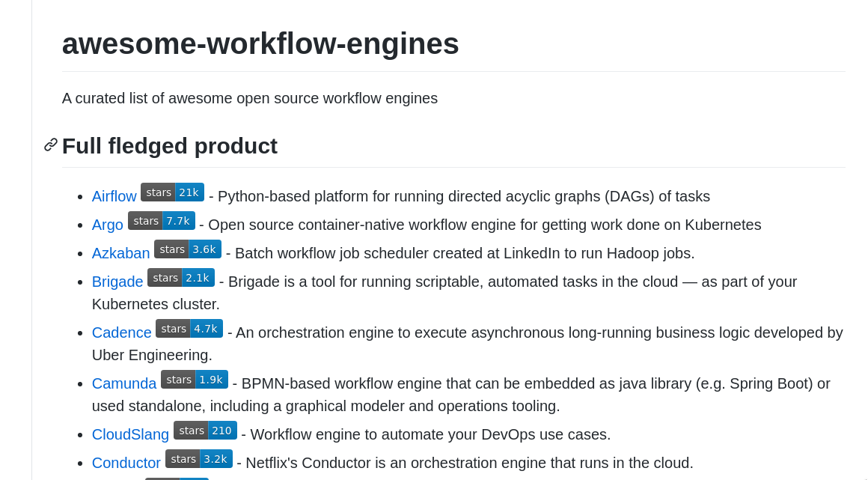The image size is (868, 480).
Task: Click the text 'Kubernetes cluster.'
Action: click(x=156, y=304)
